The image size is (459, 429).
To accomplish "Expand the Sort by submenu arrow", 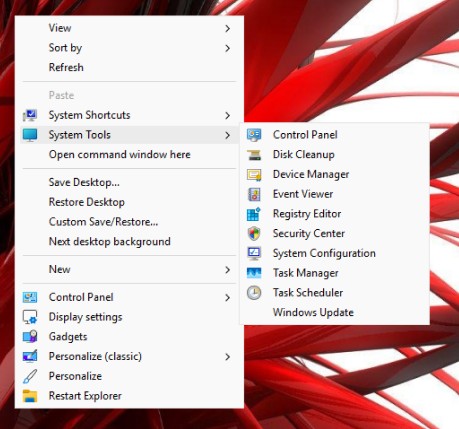I will [228, 48].
